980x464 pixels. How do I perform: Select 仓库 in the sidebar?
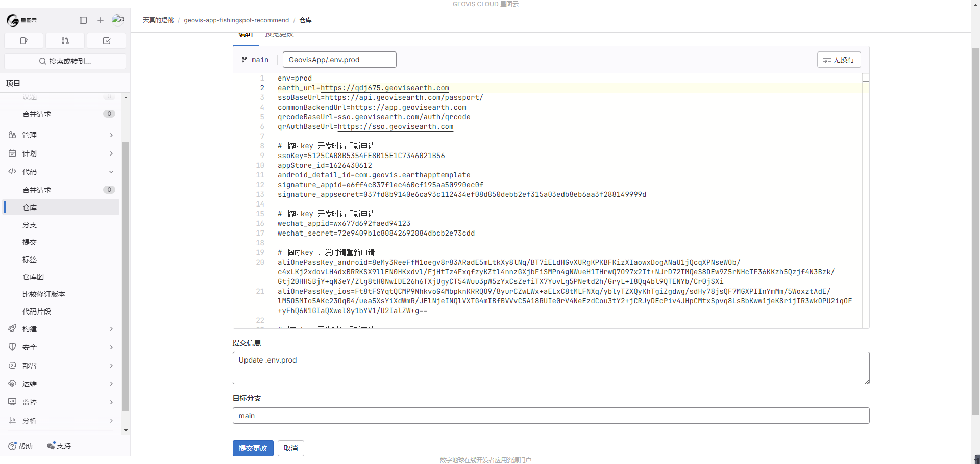point(61,208)
